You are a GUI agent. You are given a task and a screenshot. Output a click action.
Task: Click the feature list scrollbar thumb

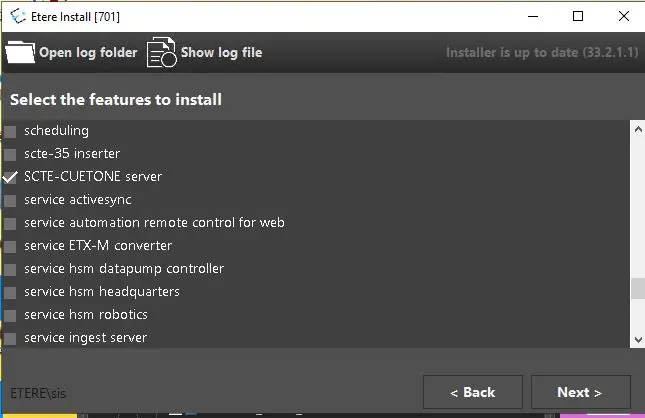tap(637, 289)
